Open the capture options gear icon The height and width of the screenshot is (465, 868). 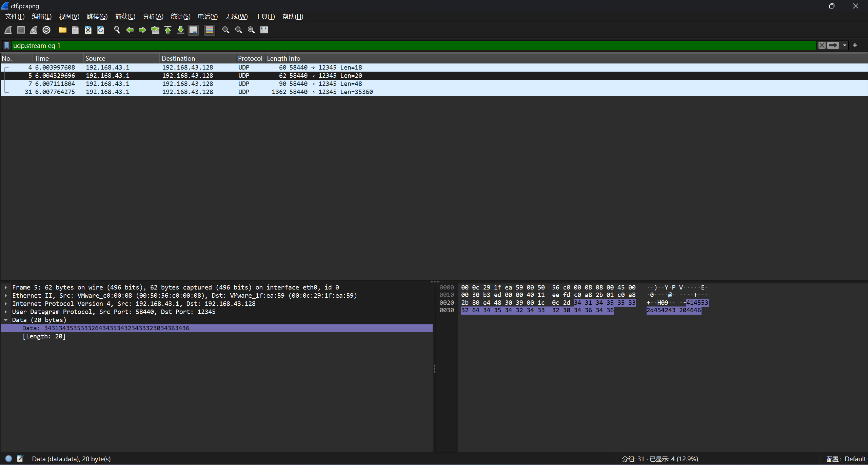point(46,30)
